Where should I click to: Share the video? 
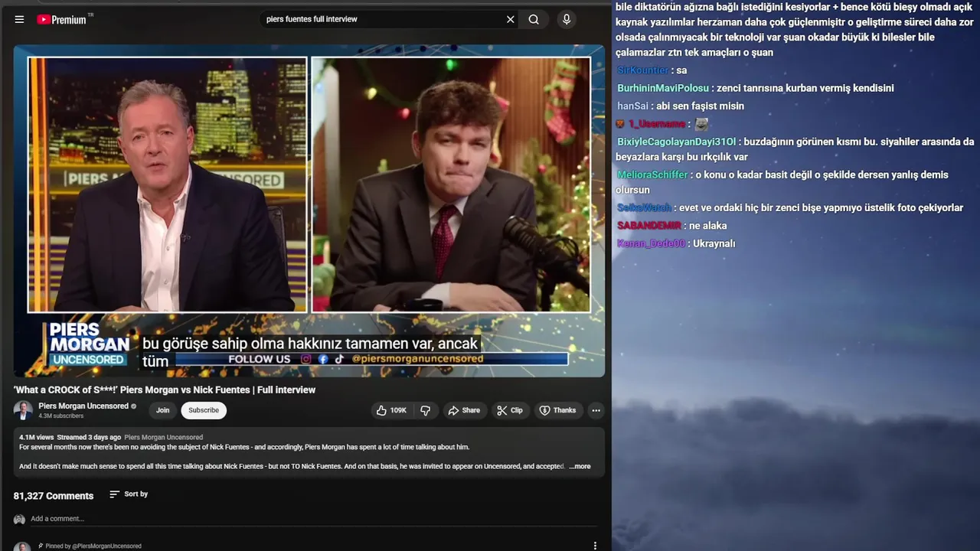[464, 410]
